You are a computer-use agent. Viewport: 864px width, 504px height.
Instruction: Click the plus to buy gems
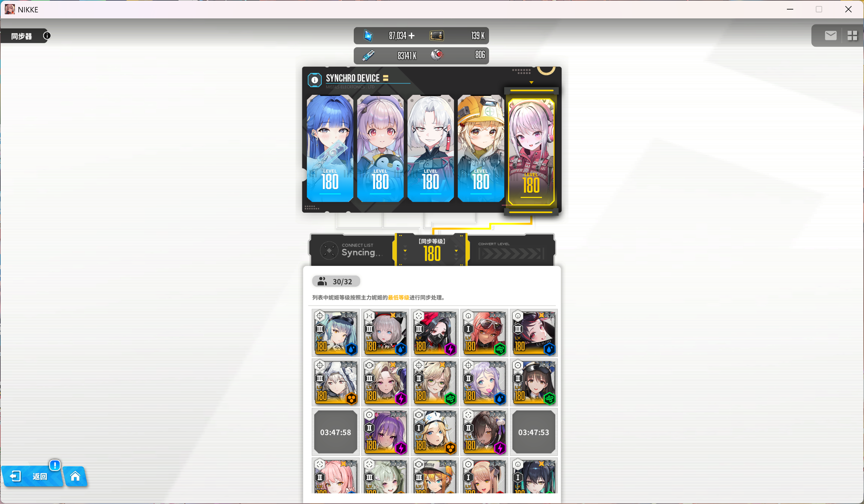point(412,36)
